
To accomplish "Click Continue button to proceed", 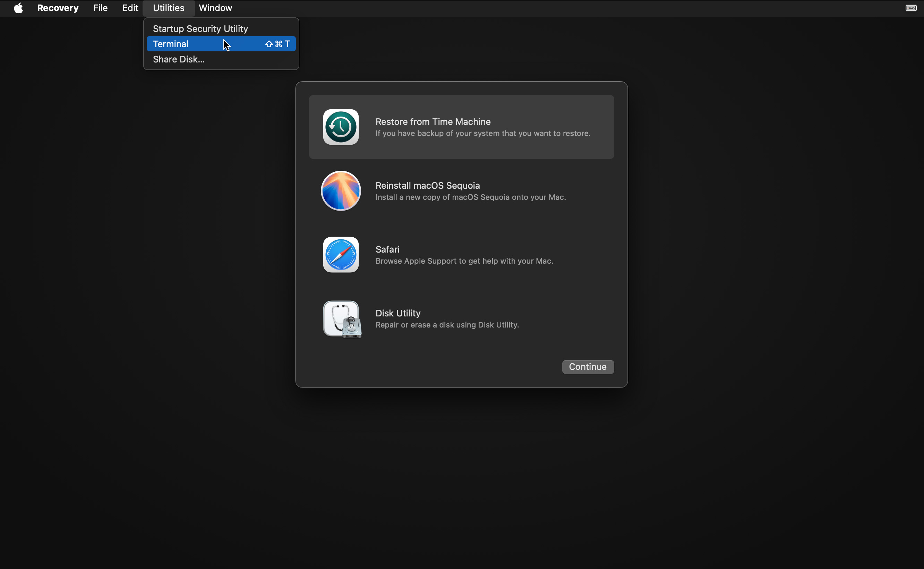I will (x=588, y=366).
